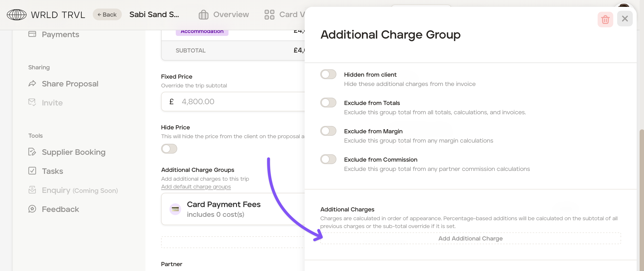Switch on Exclude from Commission
644x271 pixels.
(328, 159)
